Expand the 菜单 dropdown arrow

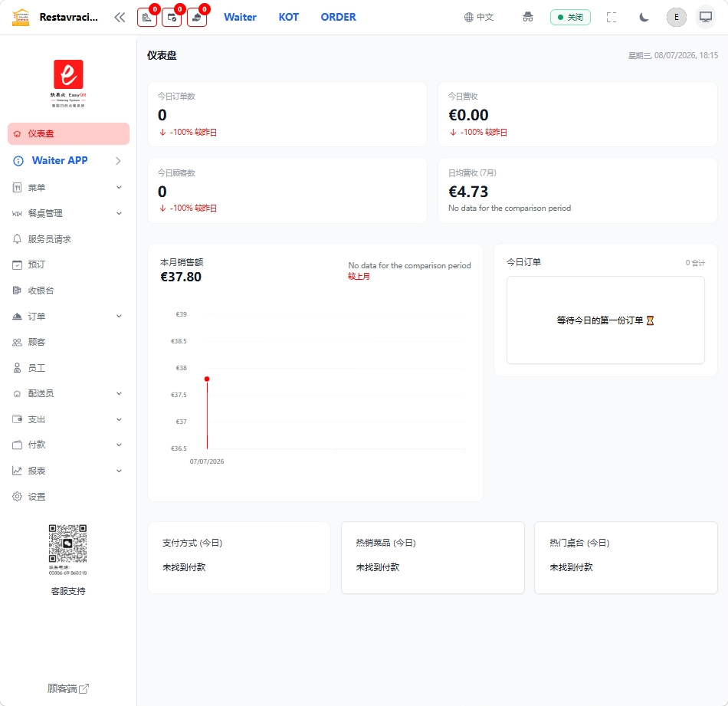click(119, 188)
